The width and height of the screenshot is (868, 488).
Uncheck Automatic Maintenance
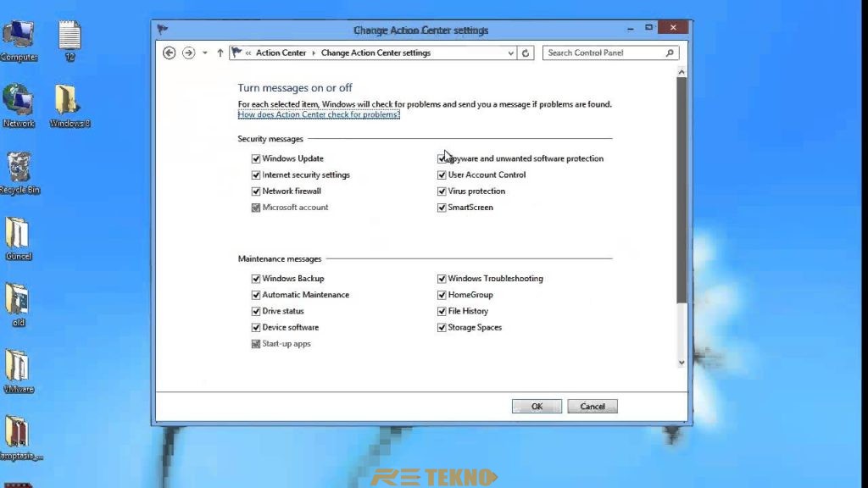coord(256,295)
